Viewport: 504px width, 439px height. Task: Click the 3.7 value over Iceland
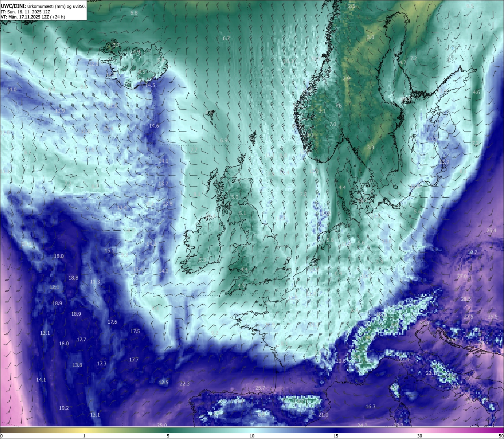pyautogui.click(x=116, y=45)
